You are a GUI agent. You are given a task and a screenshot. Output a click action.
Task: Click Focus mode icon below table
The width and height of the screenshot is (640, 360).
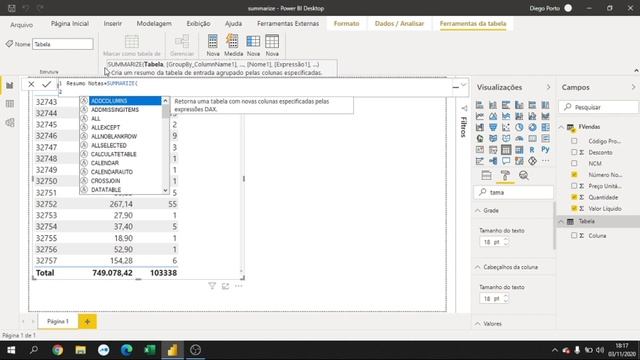(x=225, y=286)
